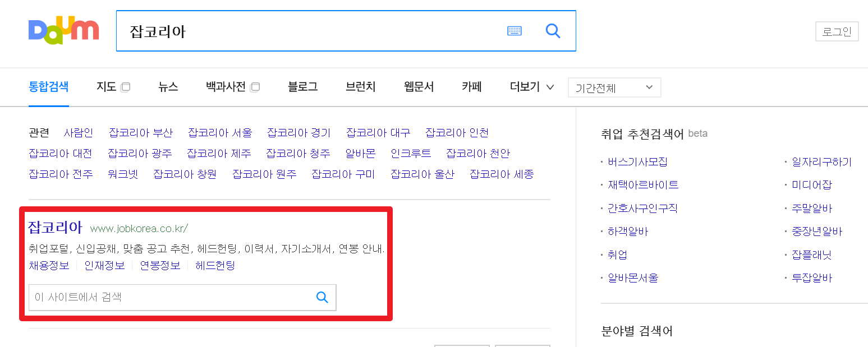Image resolution: width=868 pixels, height=347 pixels.
Task: Click the 로그인 button
Action: 837,31
